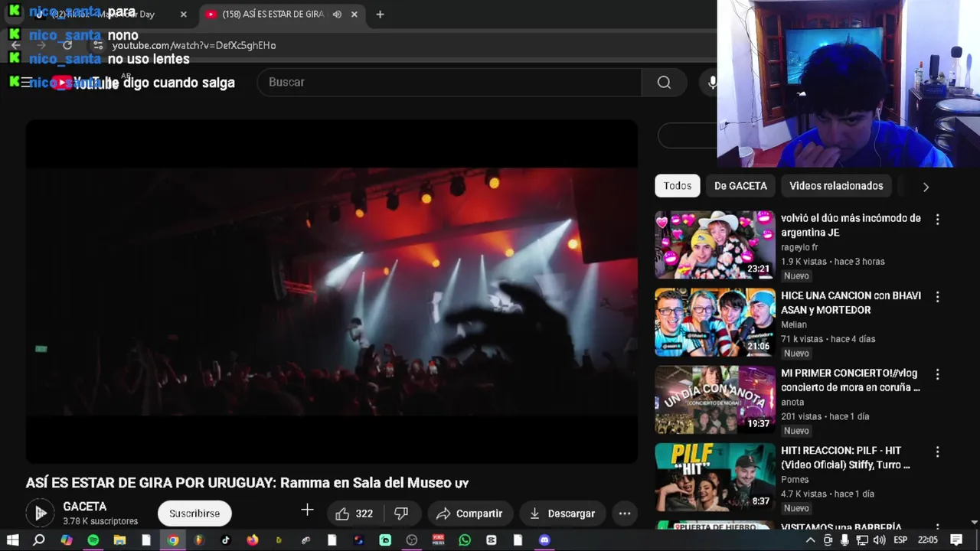
Task: Open the 'anota' channel name
Action: point(792,402)
